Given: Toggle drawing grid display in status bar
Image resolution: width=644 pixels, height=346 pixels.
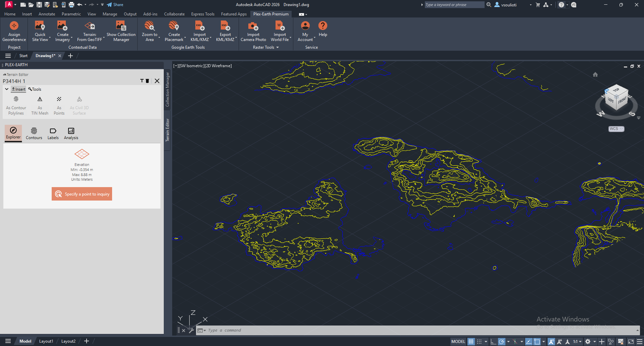Looking at the screenshot, I should coord(471,342).
